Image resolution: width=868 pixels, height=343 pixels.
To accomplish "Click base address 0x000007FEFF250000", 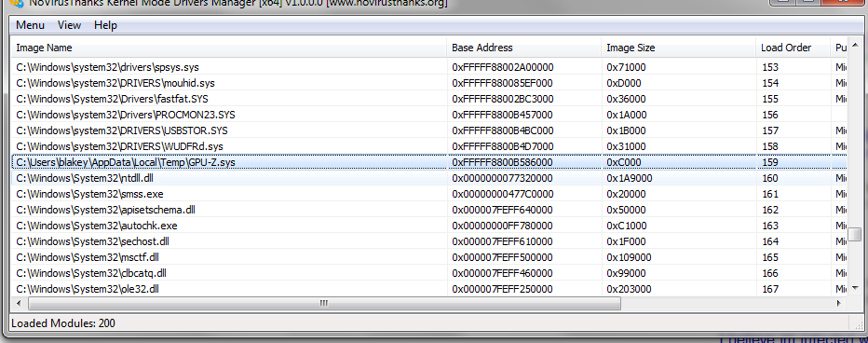I will tap(502, 289).
